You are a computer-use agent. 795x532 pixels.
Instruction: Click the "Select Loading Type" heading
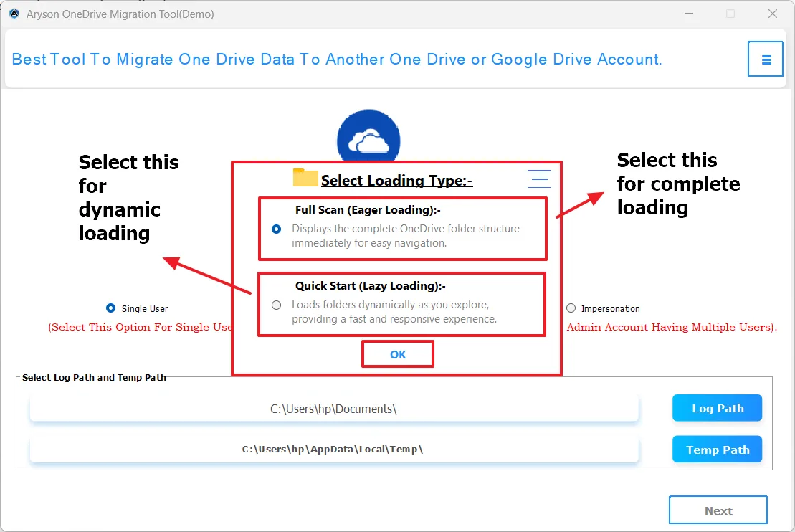point(396,181)
